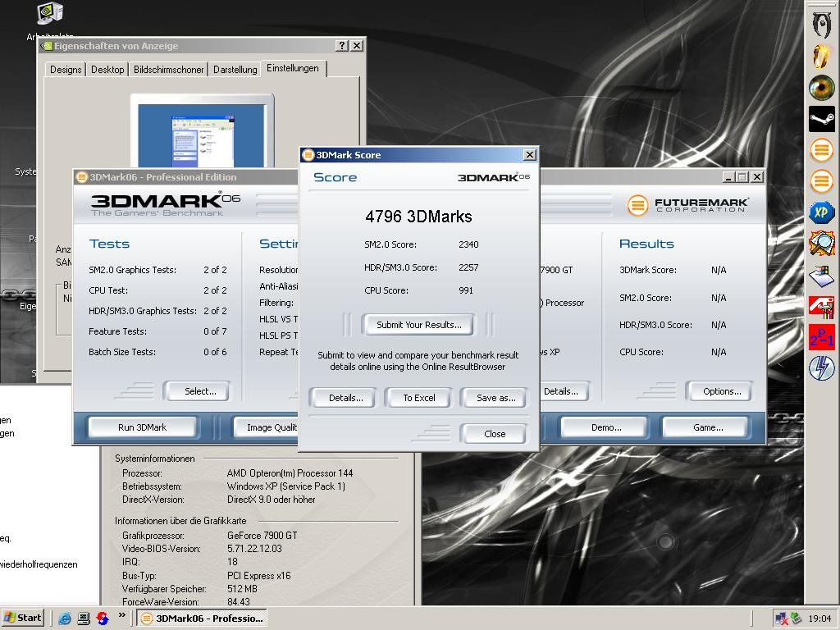Image resolution: width=840 pixels, height=630 pixels.
Task: Launch Steam from the side bar
Action: click(821, 119)
